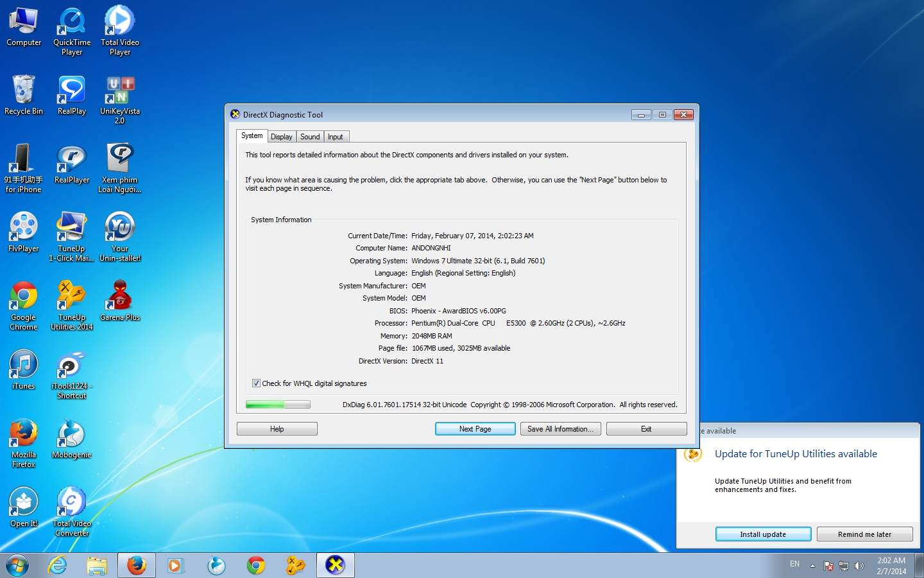This screenshot has height=578, width=924.
Task: Click the Computer Name value ANDONGNHI
Action: point(431,248)
